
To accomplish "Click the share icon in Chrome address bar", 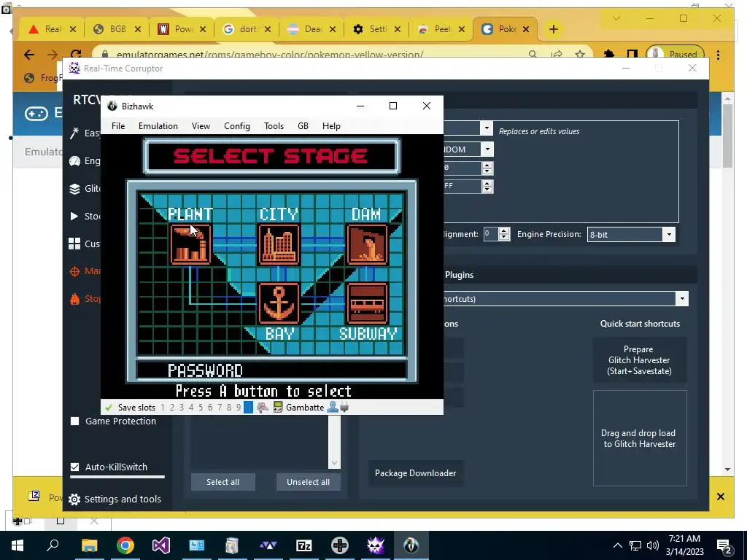I will (557, 54).
